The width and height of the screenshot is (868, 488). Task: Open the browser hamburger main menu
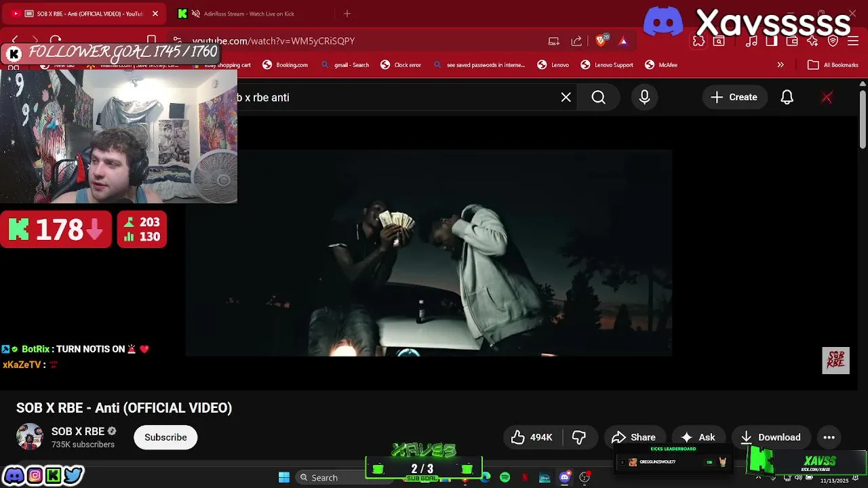click(x=854, y=41)
